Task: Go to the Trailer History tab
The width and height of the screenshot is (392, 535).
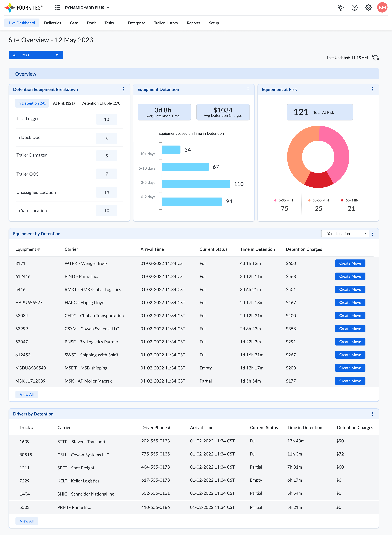Action: point(166,23)
